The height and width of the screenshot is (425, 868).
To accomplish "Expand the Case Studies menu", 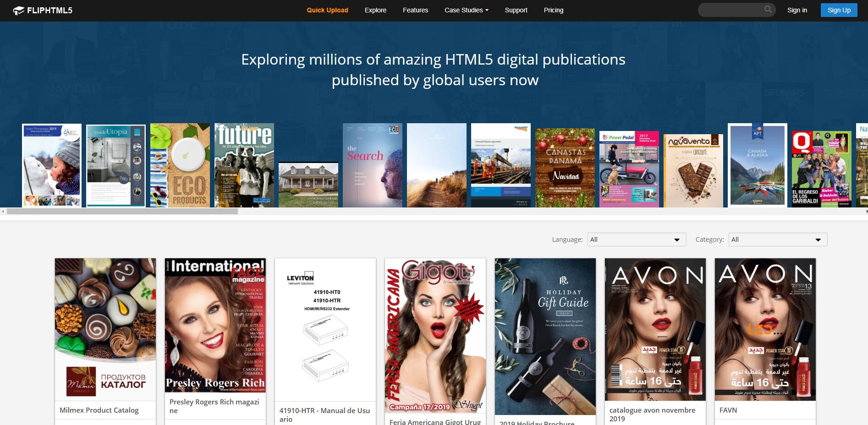I will [466, 10].
